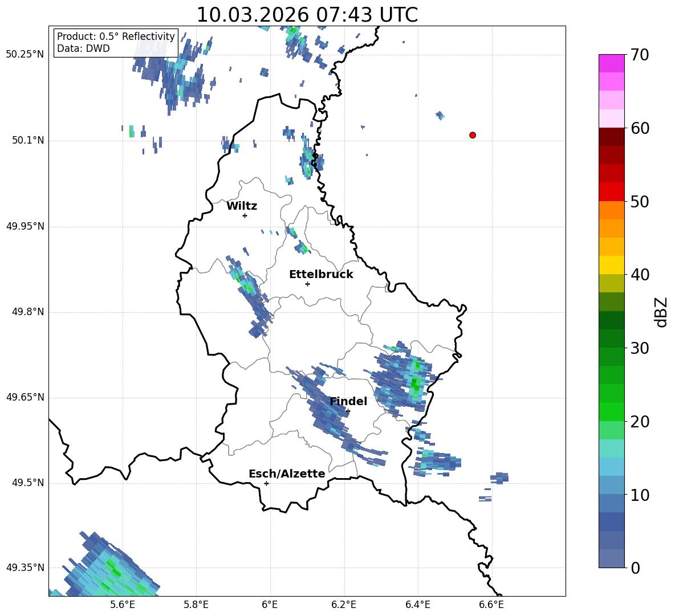Screen dimensions: 675x616
Task: Click the dBZ colorbar axis label
Action: (660, 312)
